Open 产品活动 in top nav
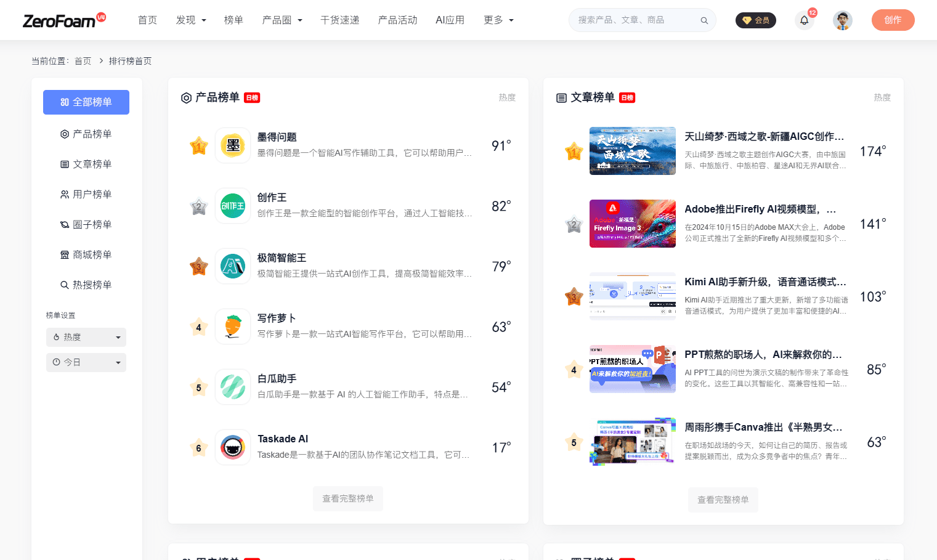Image resolution: width=937 pixels, height=560 pixels. click(397, 20)
